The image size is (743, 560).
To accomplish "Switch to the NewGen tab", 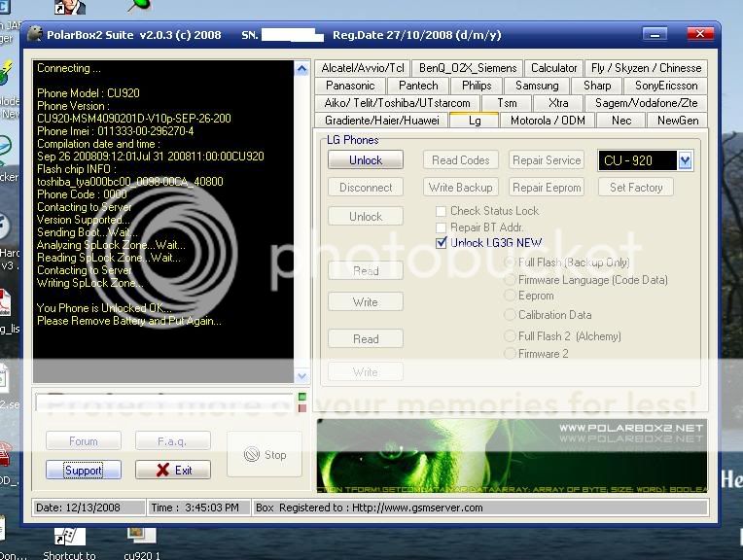I will [x=678, y=121].
